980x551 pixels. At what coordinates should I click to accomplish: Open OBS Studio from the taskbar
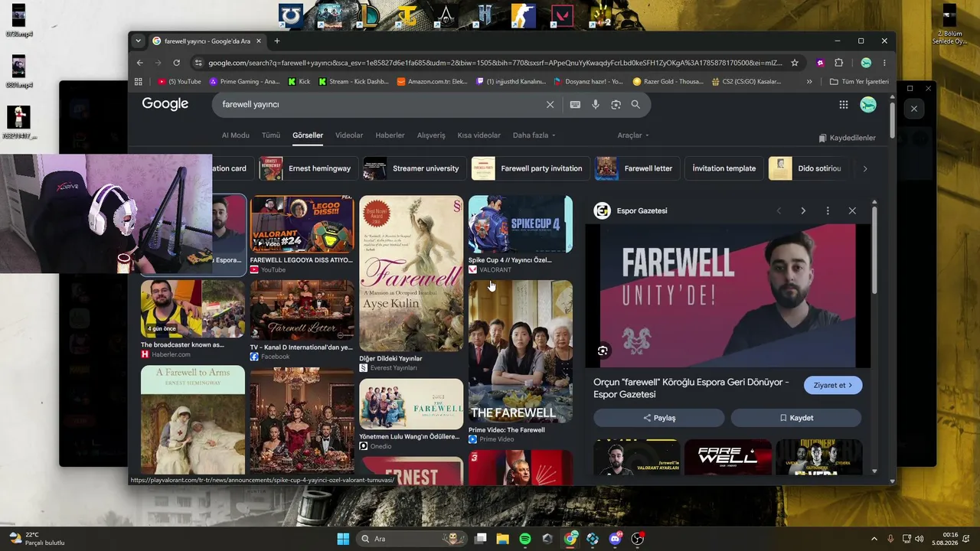click(x=638, y=539)
